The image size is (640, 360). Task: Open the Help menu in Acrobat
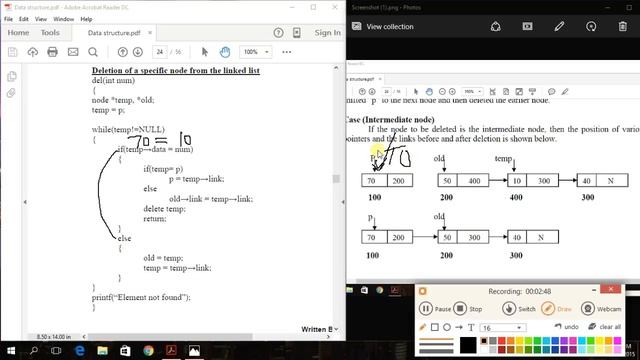pos(86,19)
